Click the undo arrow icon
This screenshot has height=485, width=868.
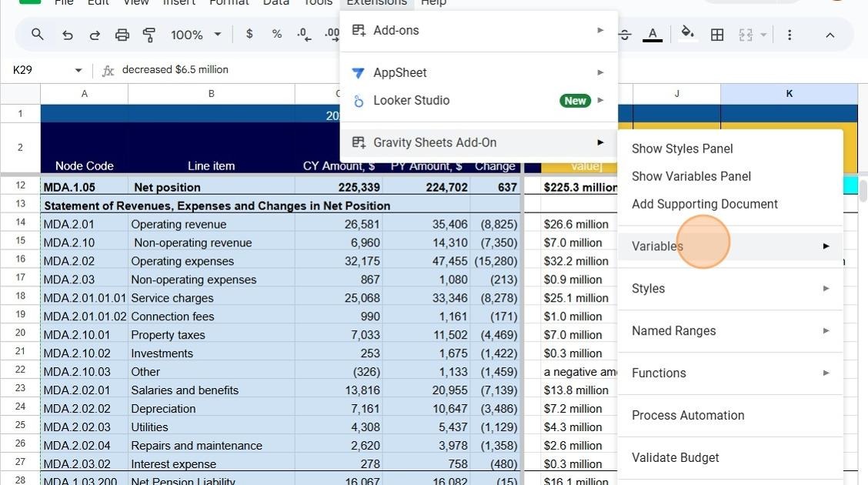tap(68, 35)
